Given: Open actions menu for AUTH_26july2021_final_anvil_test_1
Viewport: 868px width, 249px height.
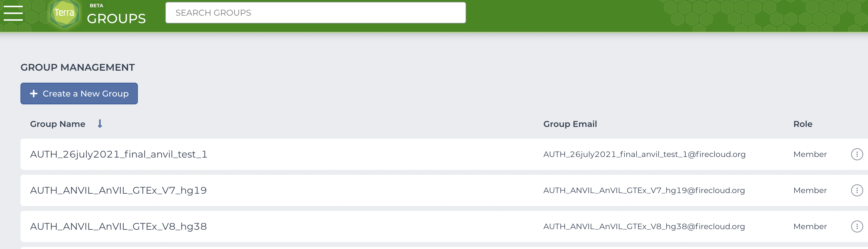Looking at the screenshot, I should coord(857,155).
